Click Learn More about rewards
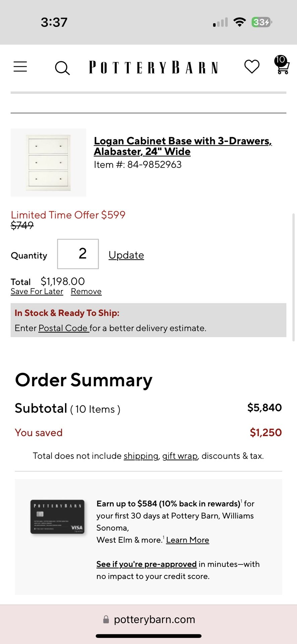Screen dimensions: 297x644 (188, 540)
